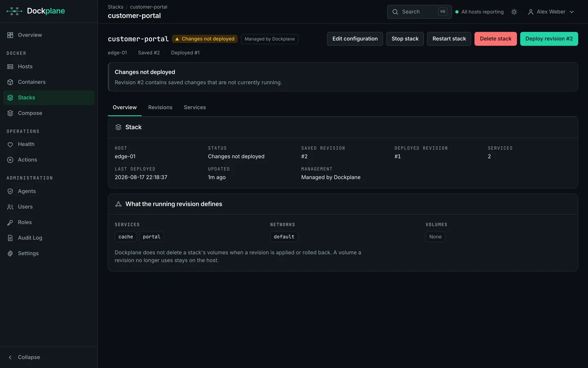Open the Alex Weber account dropdown chevron
The width and height of the screenshot is (588, 368).
click(x=572, y=12)
